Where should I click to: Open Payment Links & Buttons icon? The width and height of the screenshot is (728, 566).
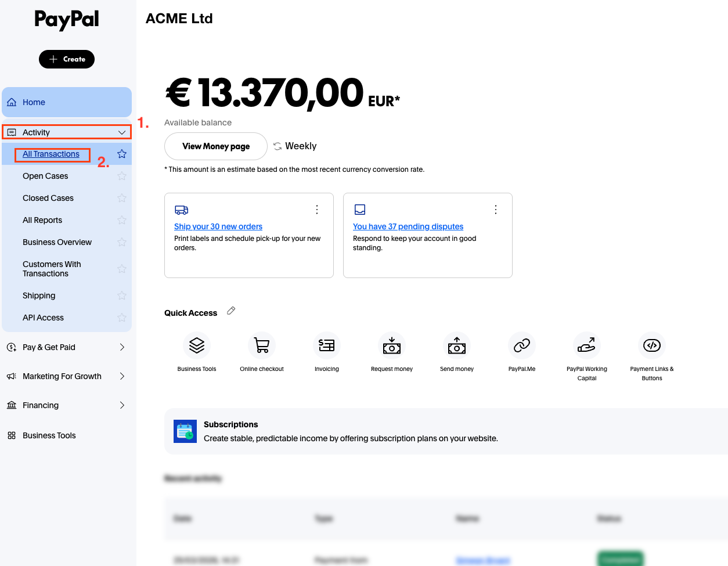pos(652,345)
